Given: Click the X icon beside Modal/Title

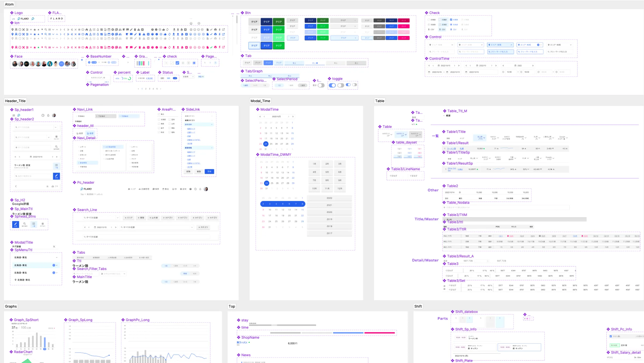Looking at the screenshot, I should (54, 247).
